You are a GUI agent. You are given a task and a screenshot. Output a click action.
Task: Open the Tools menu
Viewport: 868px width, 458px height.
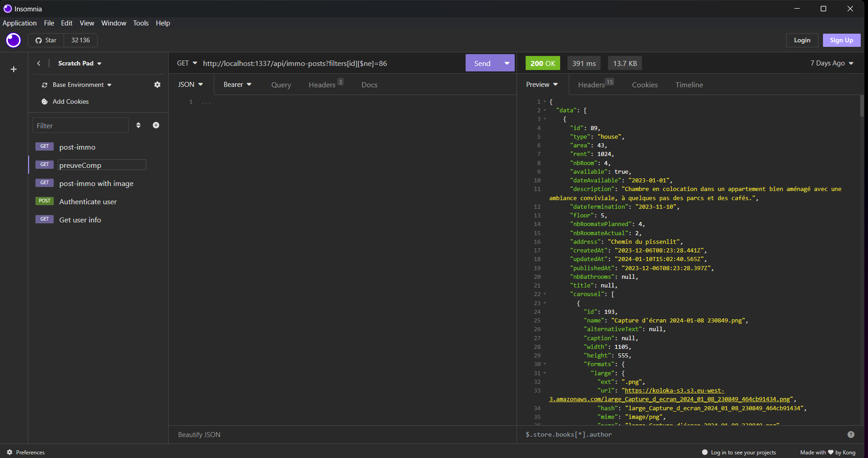140,23
